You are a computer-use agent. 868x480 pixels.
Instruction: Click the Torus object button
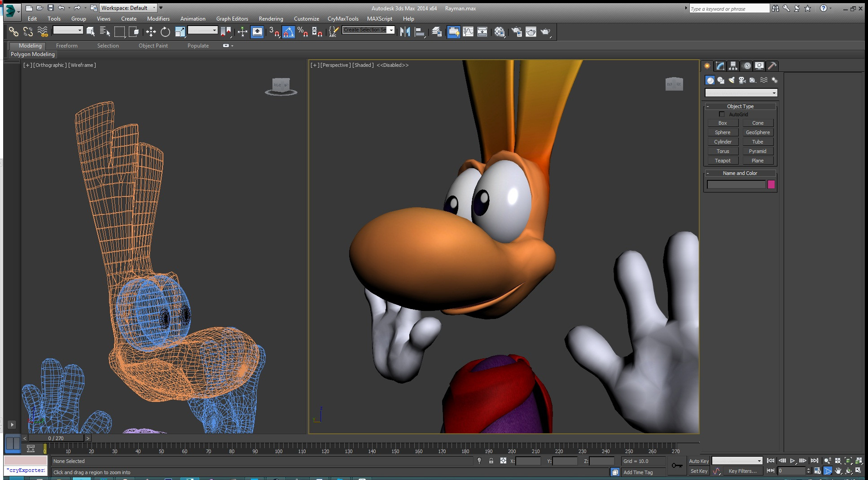723,151
